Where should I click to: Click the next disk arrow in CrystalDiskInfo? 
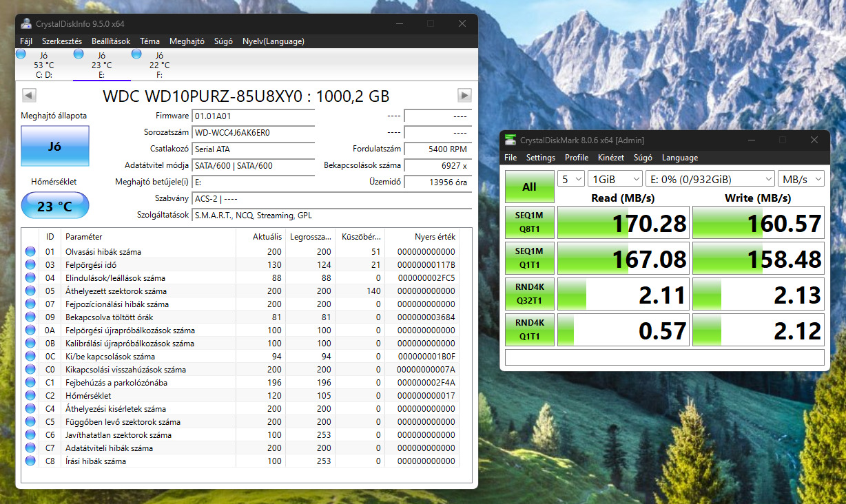coord(464,95)
